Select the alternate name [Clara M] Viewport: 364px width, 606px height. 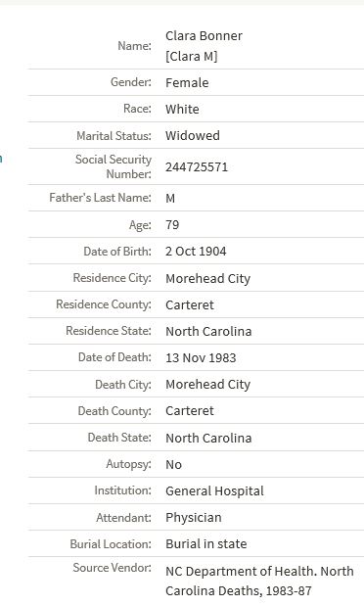191,57
